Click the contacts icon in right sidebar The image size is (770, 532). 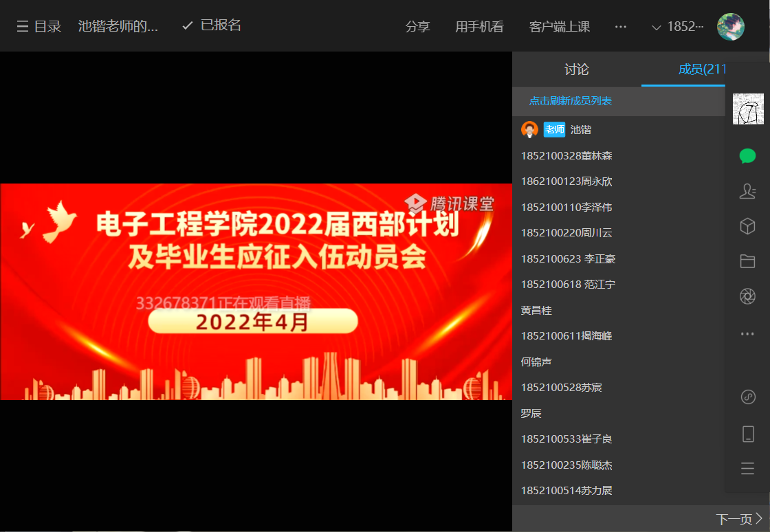point(747,192)
